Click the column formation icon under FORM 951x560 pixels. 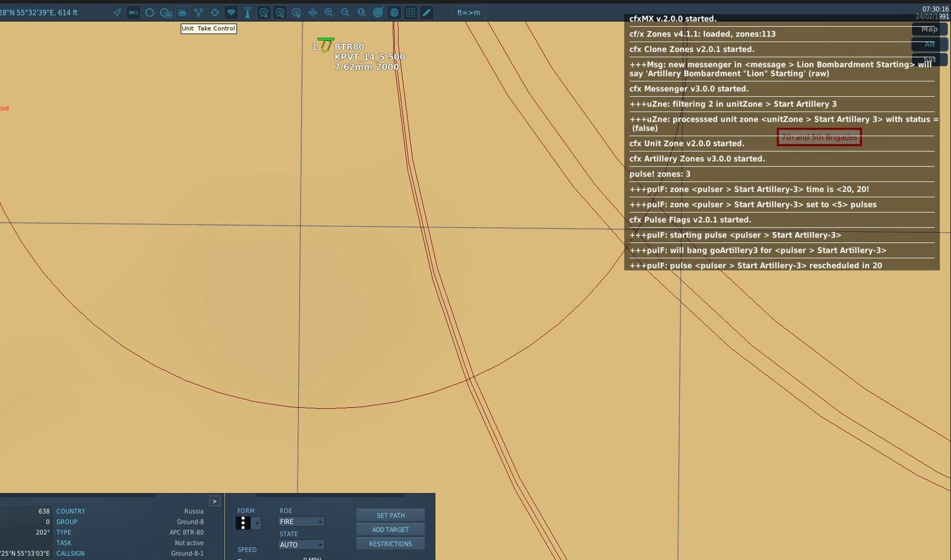[x=243, y=523]
